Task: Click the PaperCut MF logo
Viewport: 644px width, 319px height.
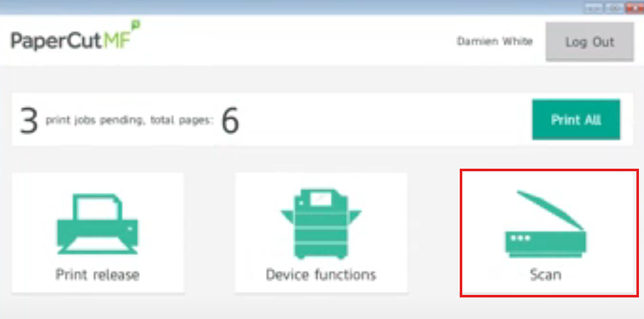Action: point(75,37)
